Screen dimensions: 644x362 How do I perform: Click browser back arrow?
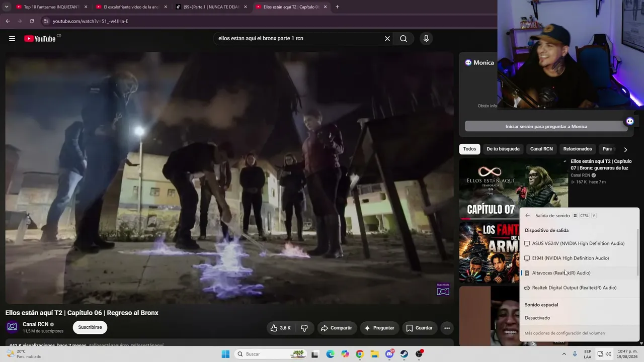pyautogui.click(x=8, y=21)
